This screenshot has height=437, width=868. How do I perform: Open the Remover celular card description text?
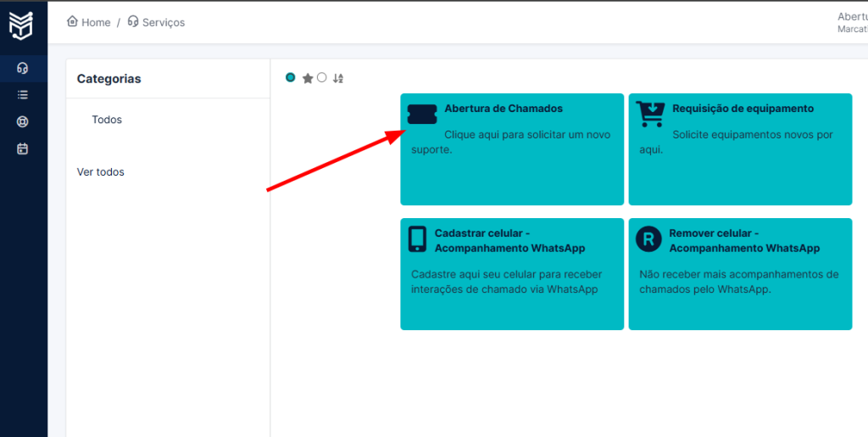click(738, 282)
